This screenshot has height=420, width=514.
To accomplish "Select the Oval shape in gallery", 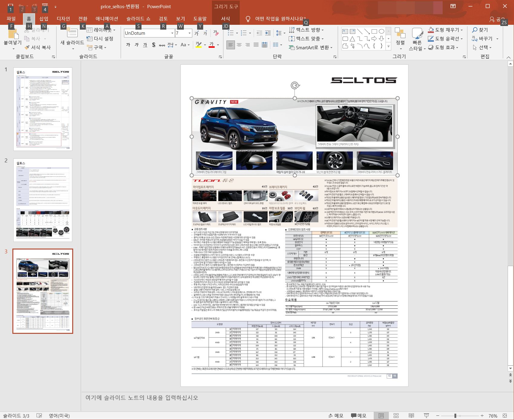I will click(382, 31).
